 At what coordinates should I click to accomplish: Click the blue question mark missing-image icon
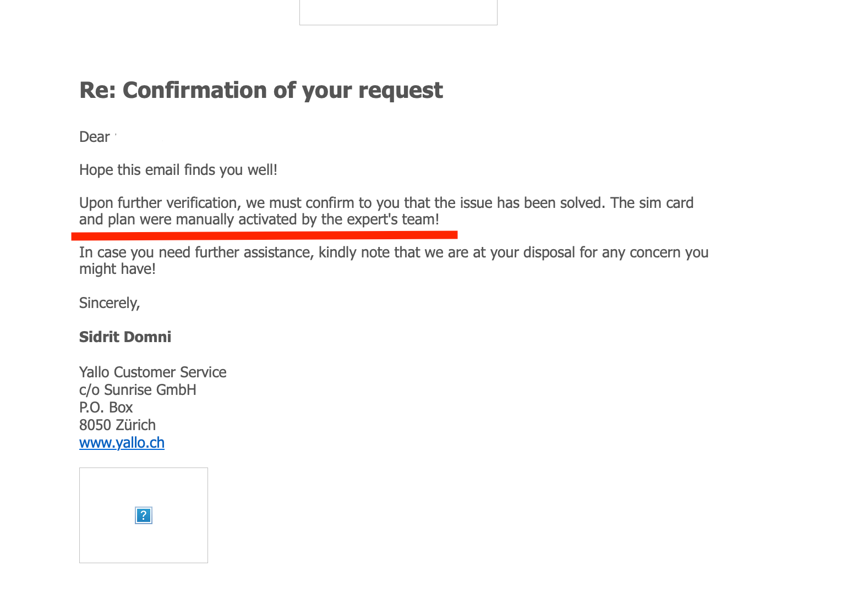point(143,515)
